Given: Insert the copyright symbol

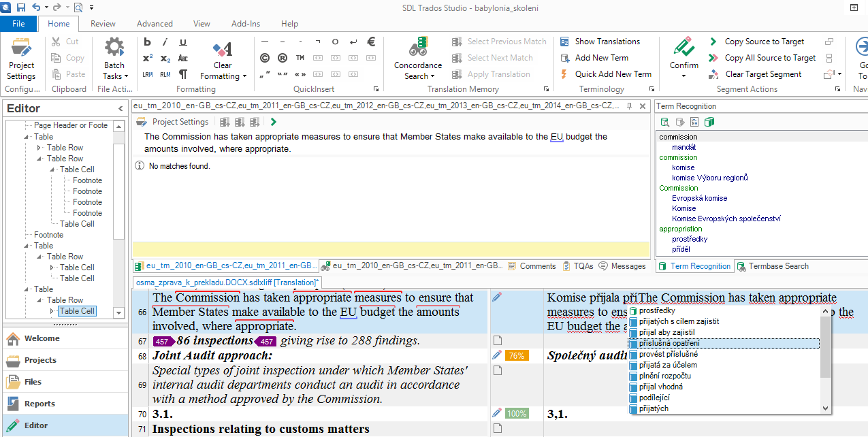Looking at the screenshot, I should (x=265, y=58).
